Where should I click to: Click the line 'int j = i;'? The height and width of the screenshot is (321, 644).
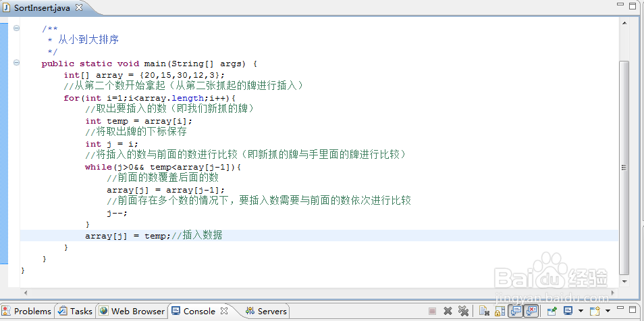pyautogui.click(x=111, y=144)
